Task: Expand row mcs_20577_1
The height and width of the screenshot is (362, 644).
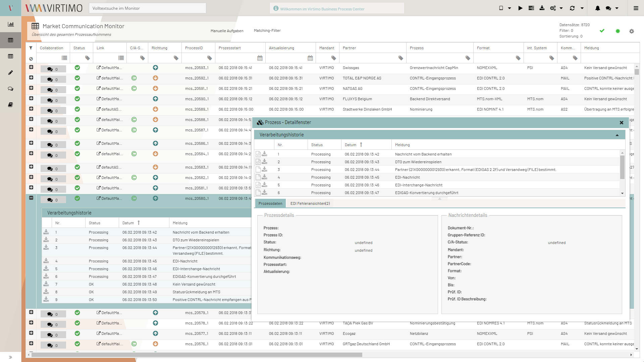Action: [31, 333]
